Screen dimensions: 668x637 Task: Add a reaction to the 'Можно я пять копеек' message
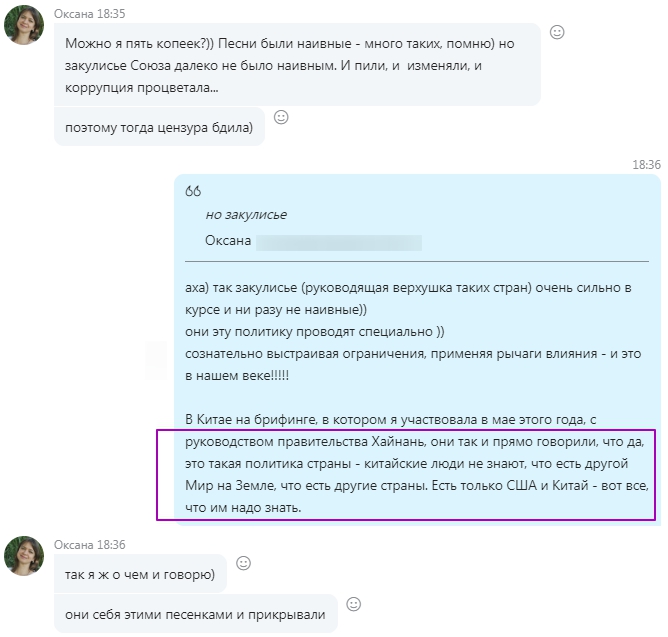(557, 32)
